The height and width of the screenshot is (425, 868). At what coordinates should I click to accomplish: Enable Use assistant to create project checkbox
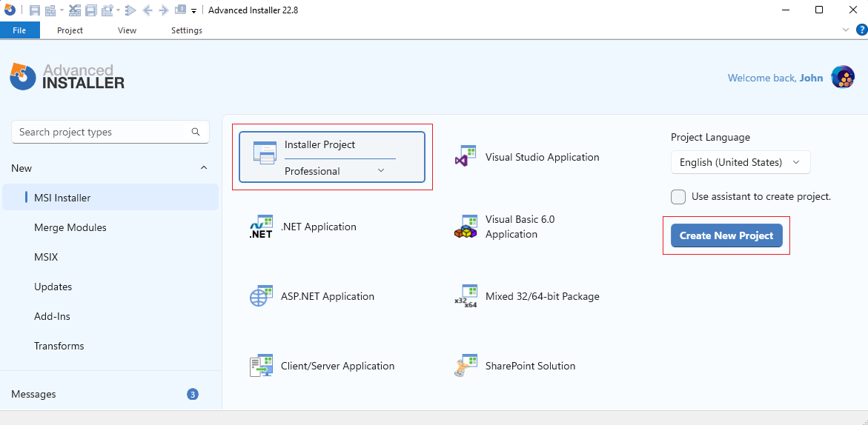pyautogui.click(x=678, y=197)
